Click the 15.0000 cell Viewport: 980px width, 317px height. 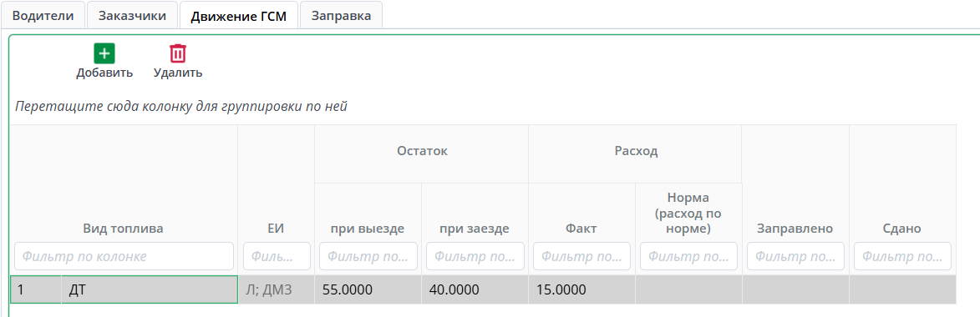point(581,289)
